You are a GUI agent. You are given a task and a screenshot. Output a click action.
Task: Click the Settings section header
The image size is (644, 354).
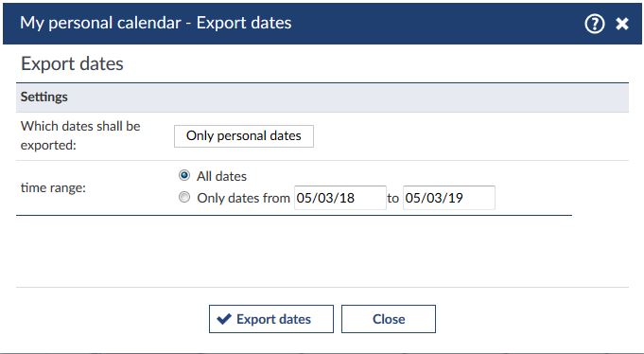pyautogui.click(x=322, y=97)
